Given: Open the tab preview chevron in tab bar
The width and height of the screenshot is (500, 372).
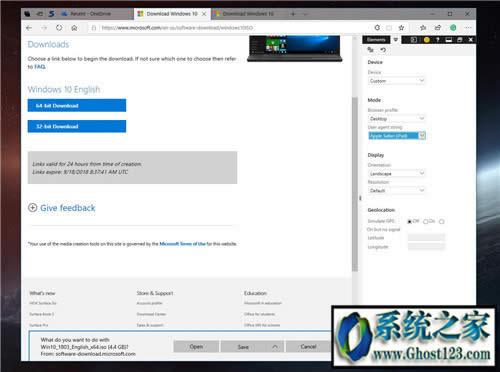Looking at the screenshot, I should pyautogui.click(x=305, y=14).
